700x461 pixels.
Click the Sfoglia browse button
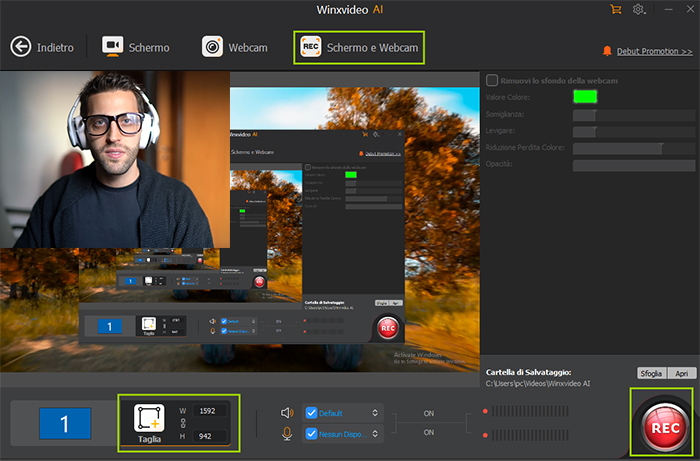click(652, 373)
